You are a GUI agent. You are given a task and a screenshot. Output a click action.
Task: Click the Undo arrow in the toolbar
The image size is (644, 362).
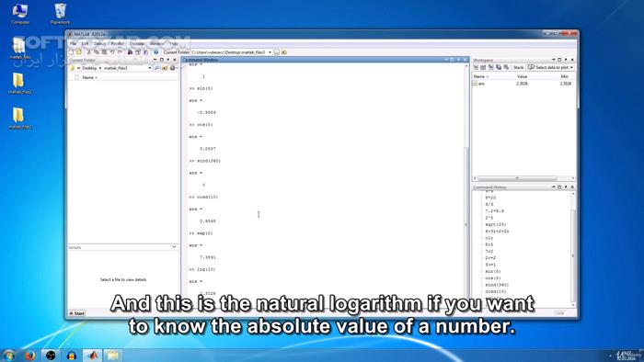pyautogui.click(x=112, y=52)
